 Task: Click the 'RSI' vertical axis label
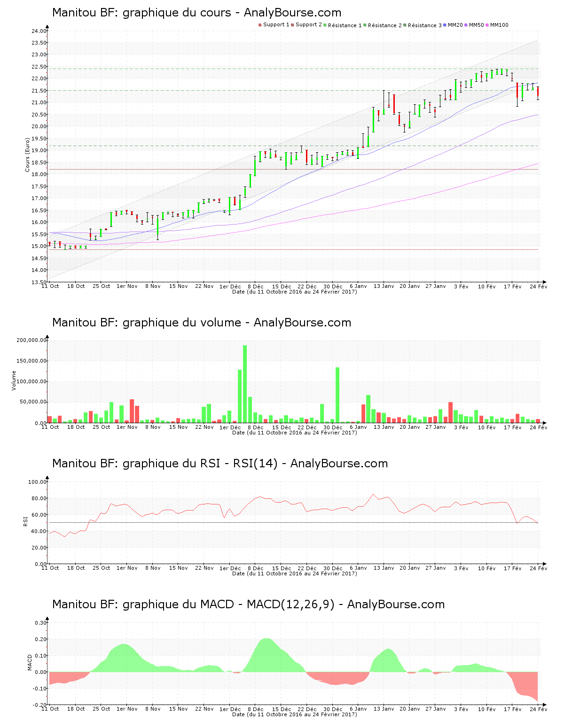(25, 521)
